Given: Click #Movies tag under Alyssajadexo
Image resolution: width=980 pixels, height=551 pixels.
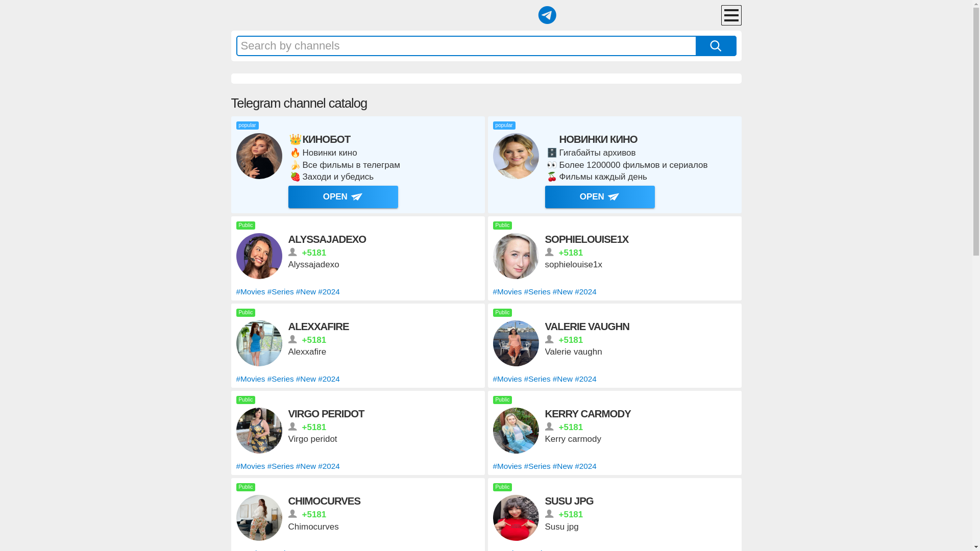Looking at the screenshot, I should [x=251, y=292].
